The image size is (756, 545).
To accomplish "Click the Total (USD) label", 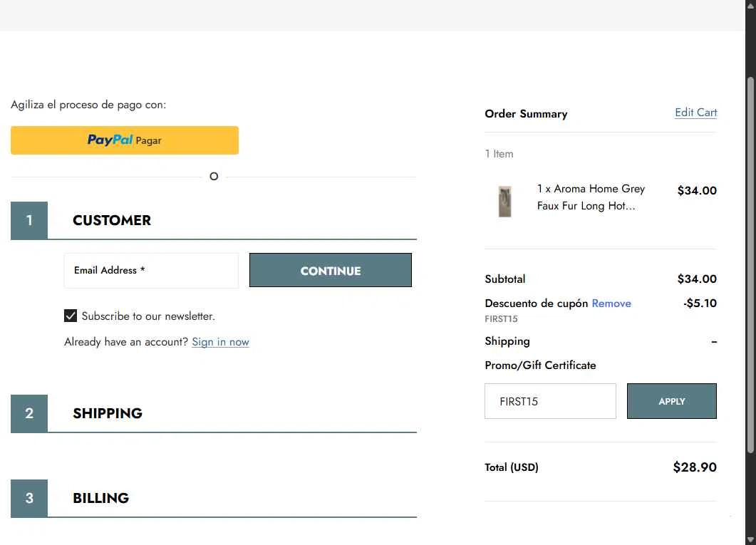I will [x=512, y=467].
